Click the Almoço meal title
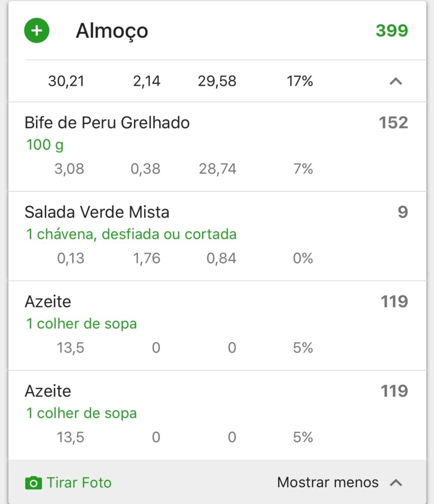Screen dimensions: 434x504 [x=112, y=31]
